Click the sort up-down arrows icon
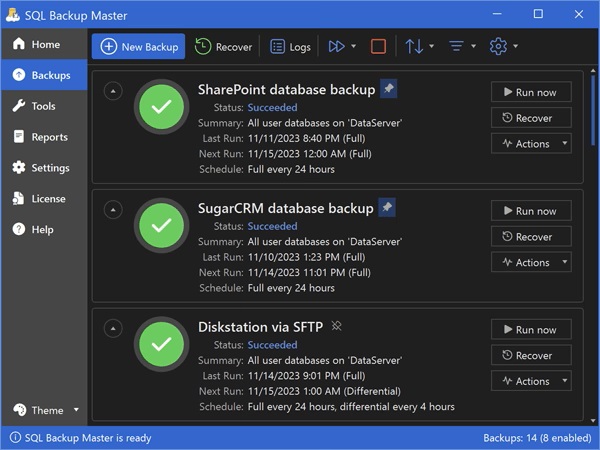This screenshot has width=600, height=450. [x=414, y=46]
